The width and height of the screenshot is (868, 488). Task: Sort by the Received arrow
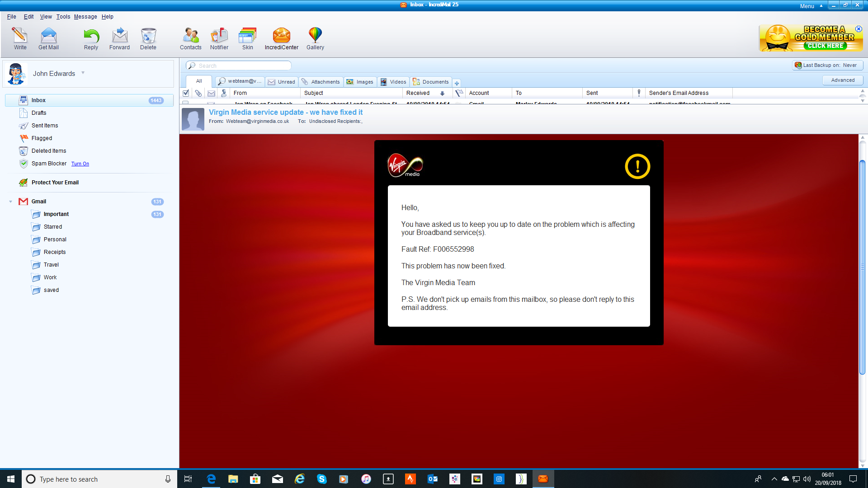click(x=442, y=94)
